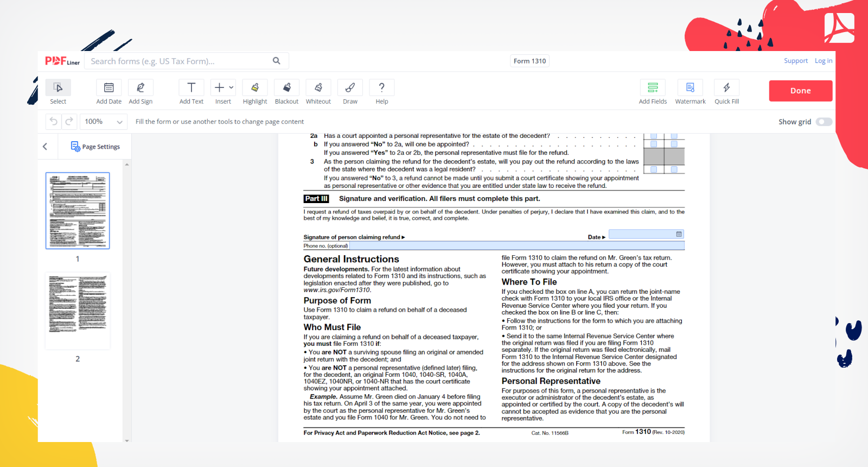Activate the Draw pen tool
Viewport: 868px width, 467px height.
click(x=350, y=92)
